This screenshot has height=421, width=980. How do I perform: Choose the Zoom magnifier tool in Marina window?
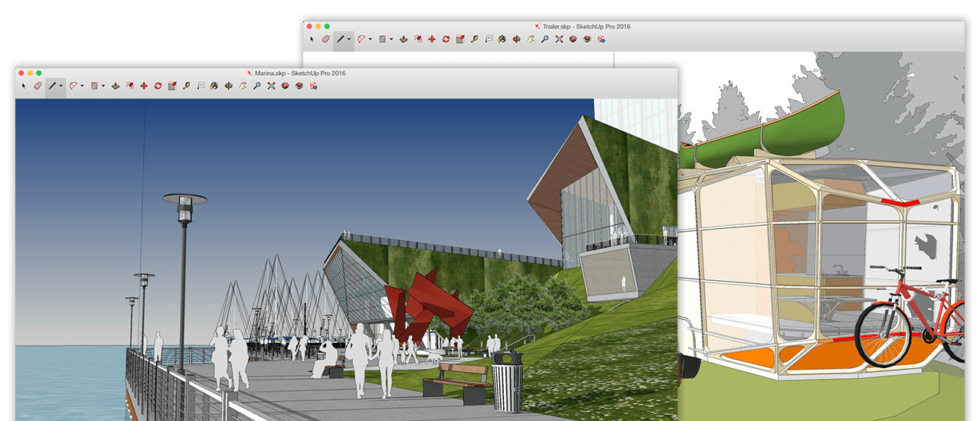(257, 86)
